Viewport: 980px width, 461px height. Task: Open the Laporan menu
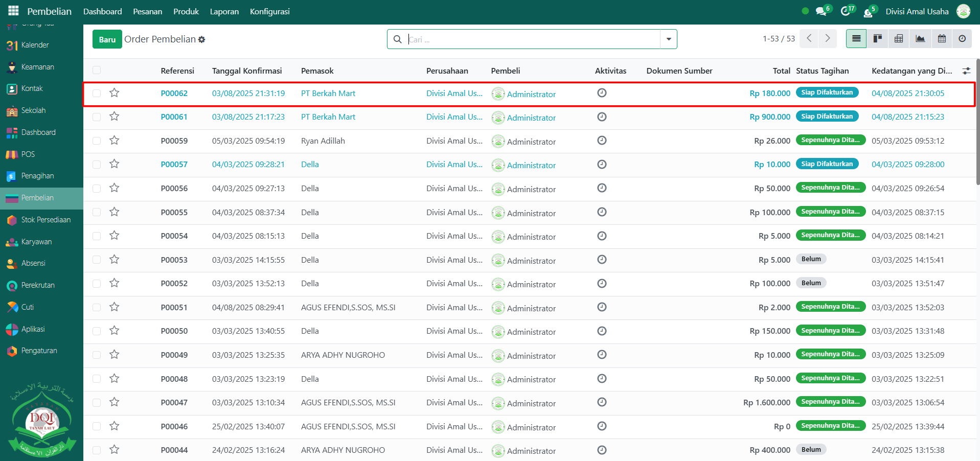[224, 11]
